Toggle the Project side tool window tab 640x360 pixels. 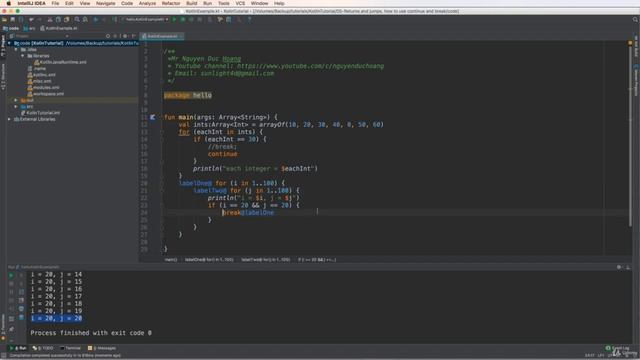tap(3, 46)
